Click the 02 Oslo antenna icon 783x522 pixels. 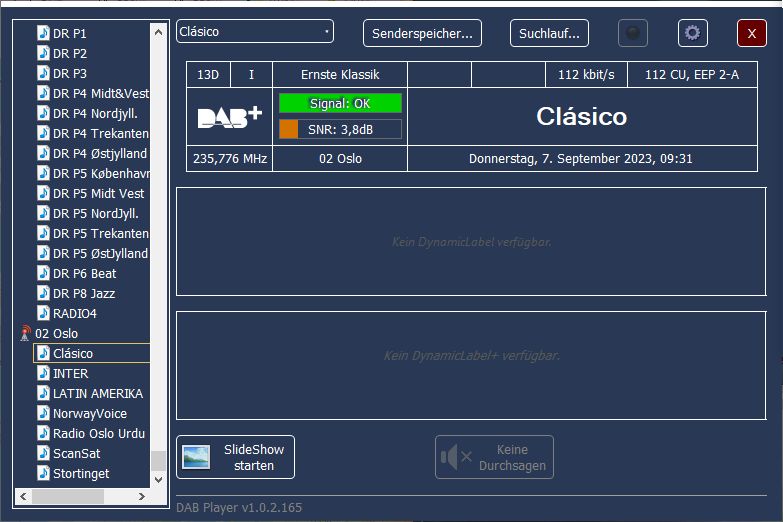pyautogui.click(x=25, y=333)
